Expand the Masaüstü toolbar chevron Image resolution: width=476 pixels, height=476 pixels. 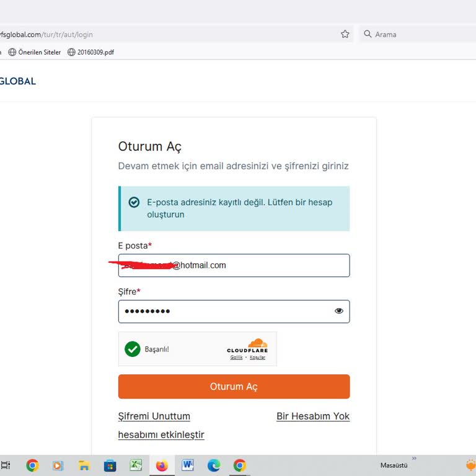[414, 458]
